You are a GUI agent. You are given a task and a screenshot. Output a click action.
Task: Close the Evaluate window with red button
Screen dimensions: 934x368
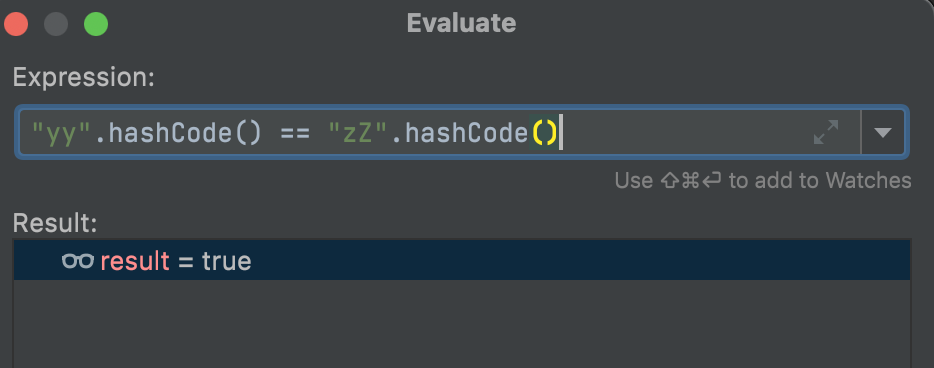click(16, 24)
